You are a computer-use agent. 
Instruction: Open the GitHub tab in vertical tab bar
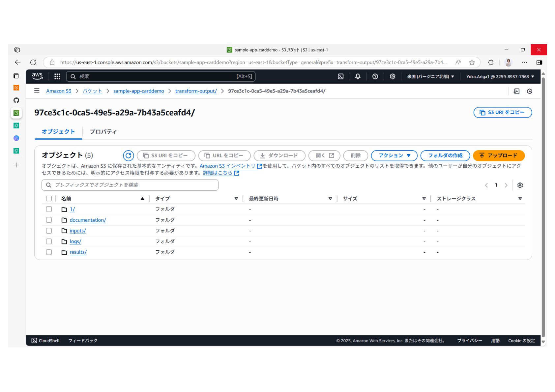pyautogui.click(x=16, y=100)
